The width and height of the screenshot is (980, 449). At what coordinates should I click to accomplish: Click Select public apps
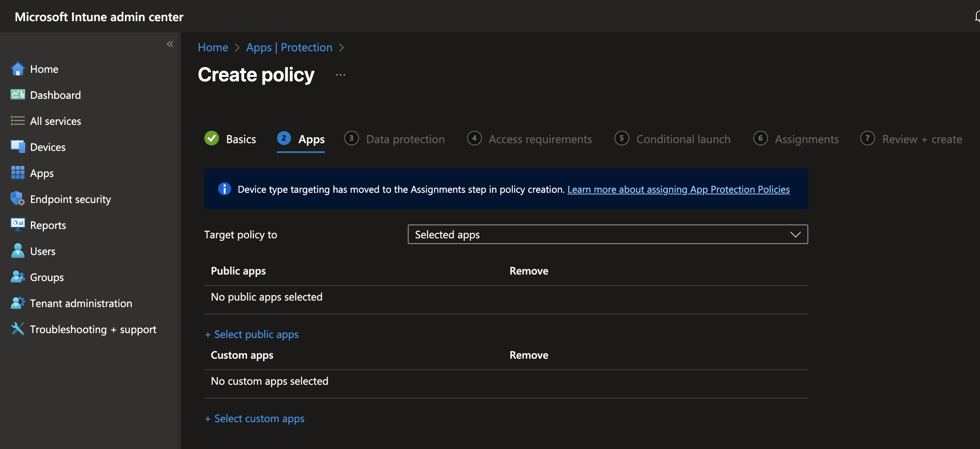click(252, 334)
